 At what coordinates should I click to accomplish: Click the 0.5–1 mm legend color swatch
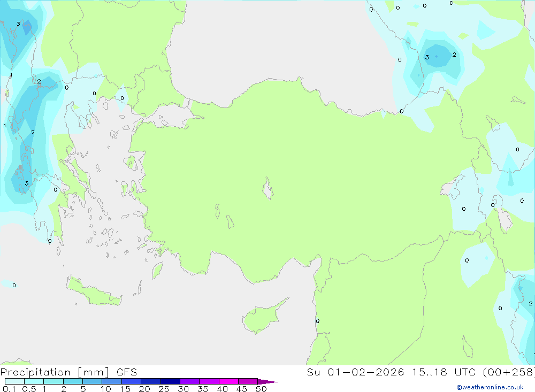point(34,381)
